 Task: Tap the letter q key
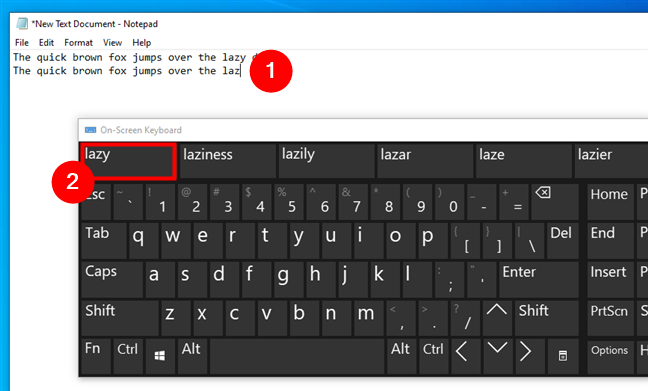click(x=144, y=241)
